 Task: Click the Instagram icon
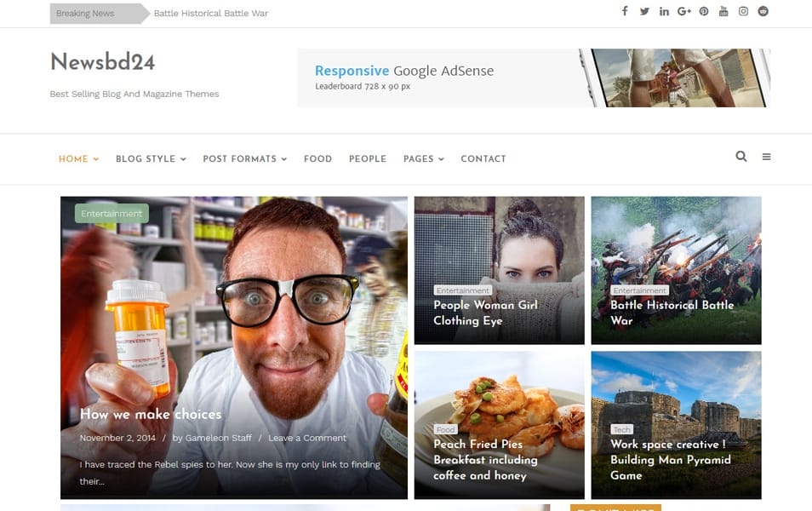pyautogui.click(x=743, y=12)
